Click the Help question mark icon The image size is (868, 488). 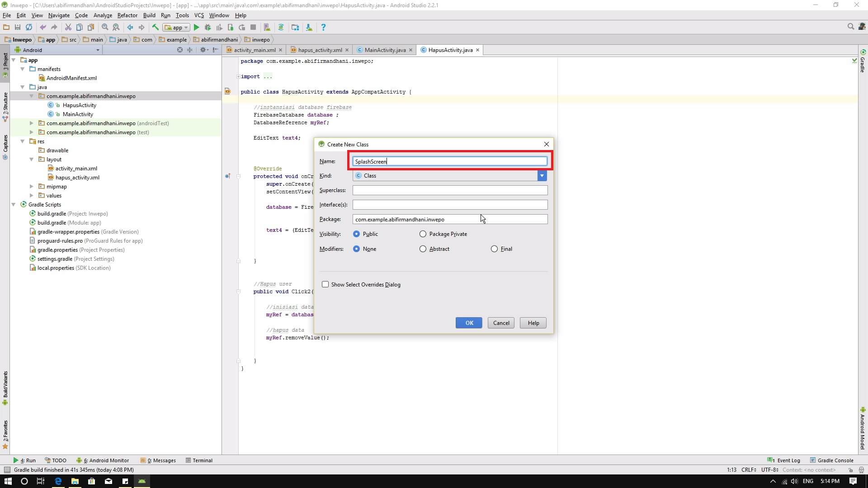pos(323,28)
